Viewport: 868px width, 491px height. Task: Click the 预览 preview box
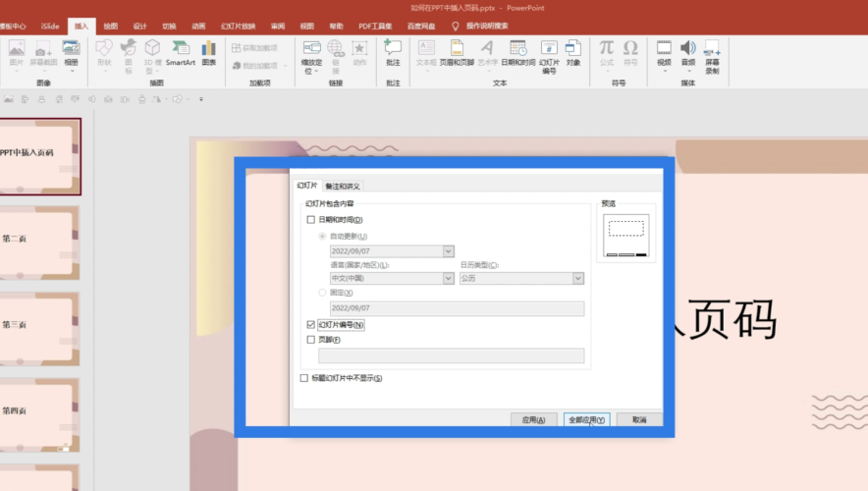[x=626, y=237]
